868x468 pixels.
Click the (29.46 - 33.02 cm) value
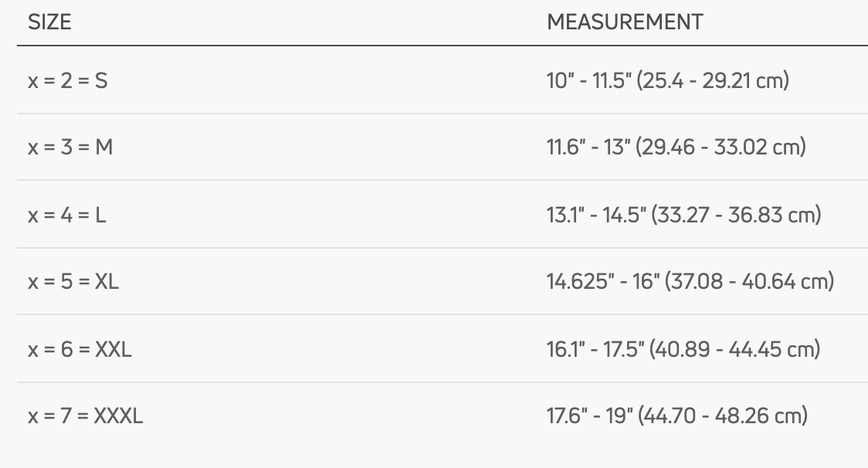[x=721, y=147]
